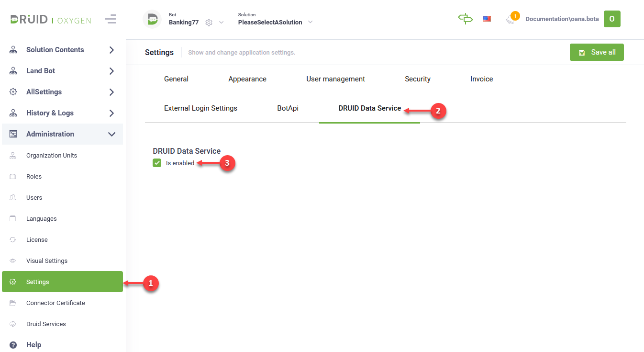Open Druid Services in sidebar
The height and width of the screenshot is (352, 644).
[x=46, y=324]
